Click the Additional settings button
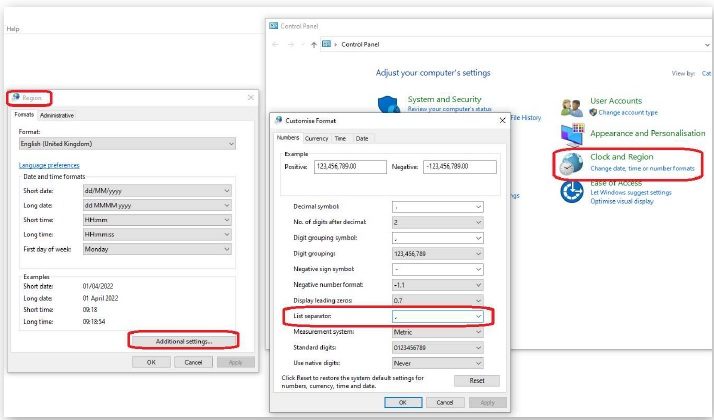Screen dimensions: 714x420 (x=183, y=341)
